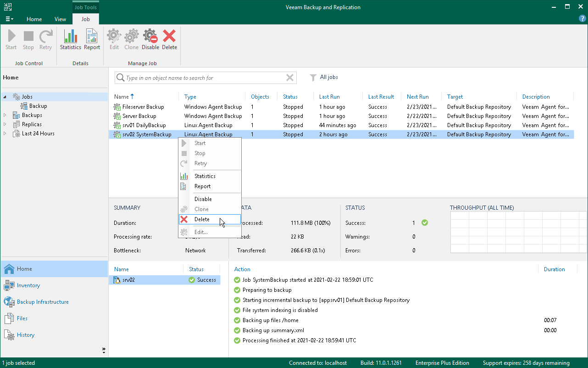Image resolution: width=588 pixels, height=368 pixels.
Task: Sort the job list by Last Run column
Action: (329, 97)
